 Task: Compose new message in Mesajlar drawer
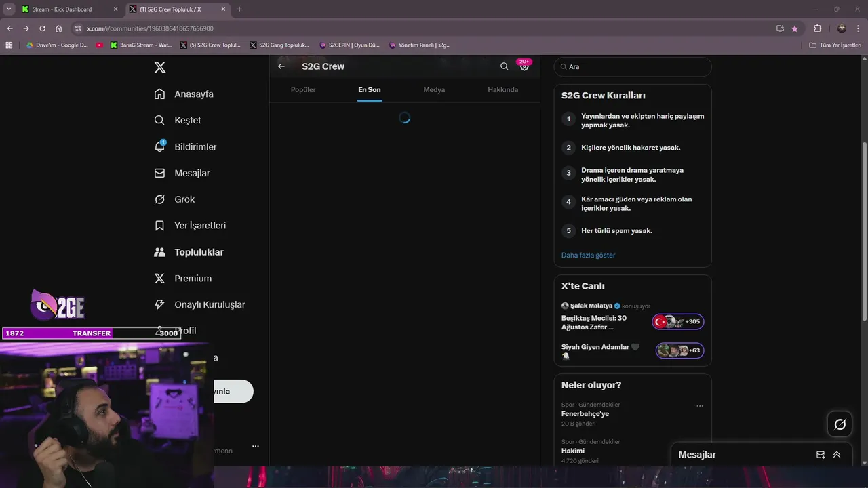[821, 455]
